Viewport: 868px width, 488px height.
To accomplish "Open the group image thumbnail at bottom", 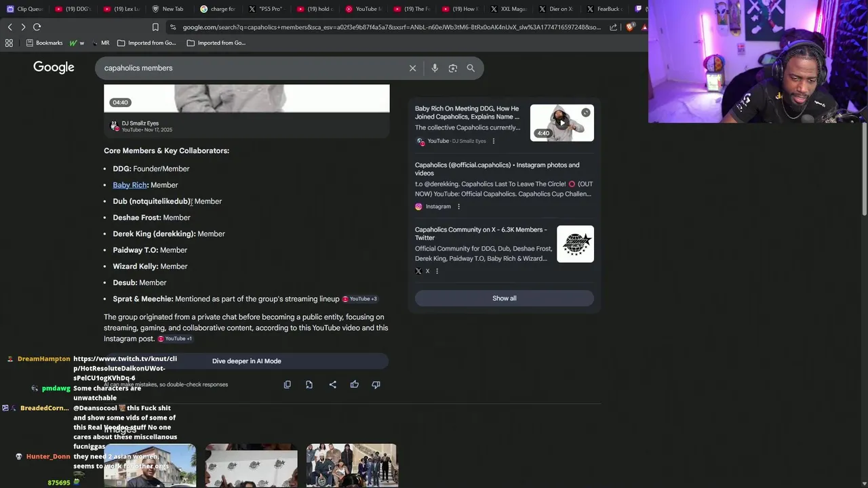I will pos(352,466).
